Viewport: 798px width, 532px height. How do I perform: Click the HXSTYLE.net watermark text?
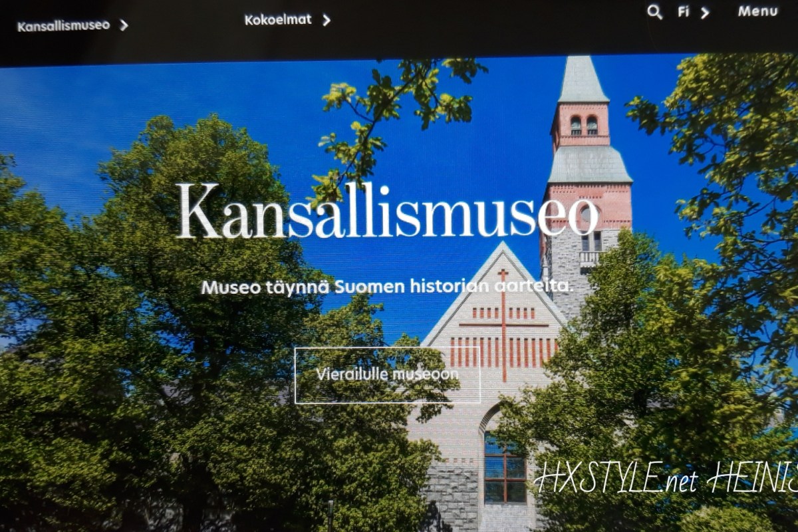(616, 477)
